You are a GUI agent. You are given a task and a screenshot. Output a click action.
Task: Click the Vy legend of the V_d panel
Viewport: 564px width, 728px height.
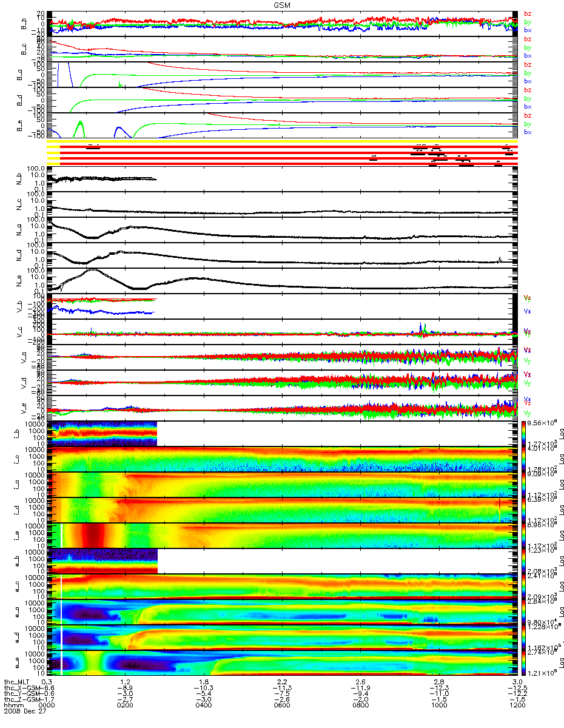tap(528, 383)
